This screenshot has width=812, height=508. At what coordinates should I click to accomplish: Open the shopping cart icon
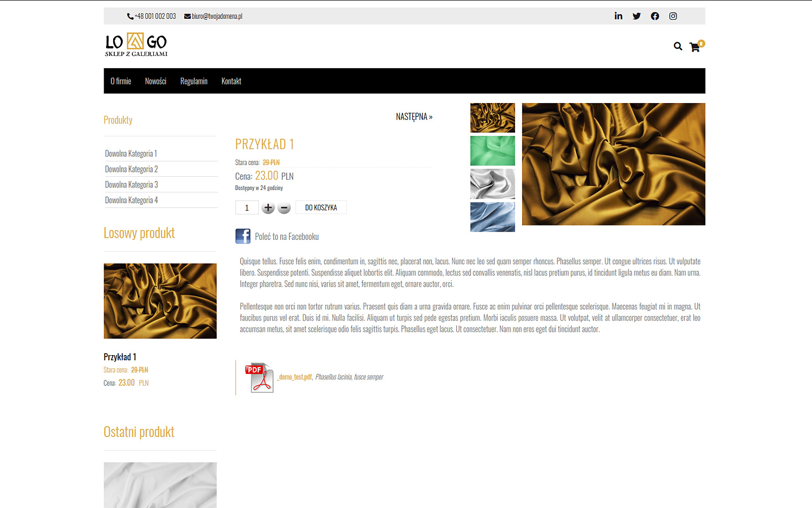695,47
